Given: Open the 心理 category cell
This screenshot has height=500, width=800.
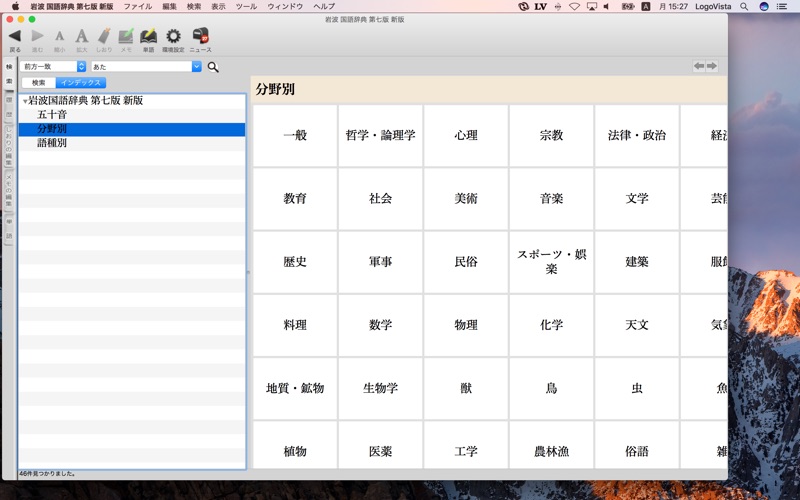Looking at the screenshot, I should pyautogui.click(x=466, y=135).
